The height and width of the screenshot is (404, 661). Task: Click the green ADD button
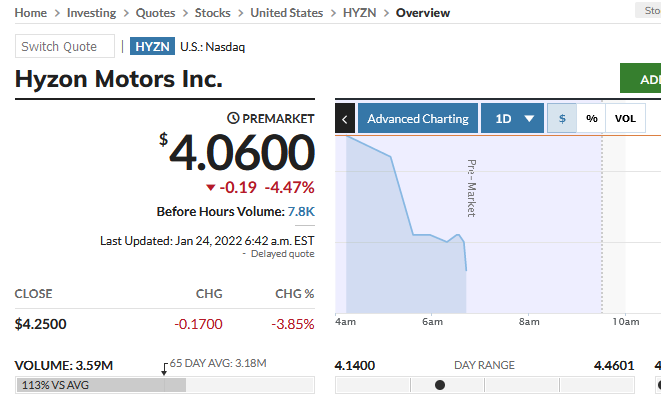click(641, 79)
